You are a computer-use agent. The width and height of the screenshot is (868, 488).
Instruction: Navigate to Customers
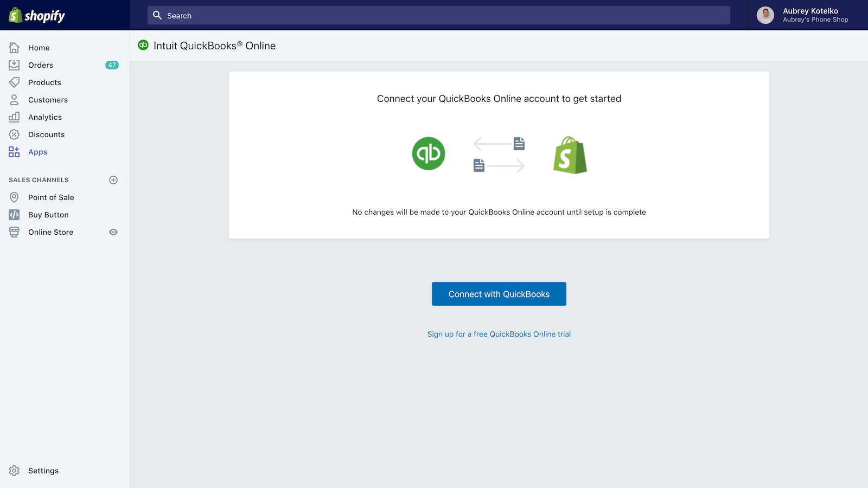(48, 100)
